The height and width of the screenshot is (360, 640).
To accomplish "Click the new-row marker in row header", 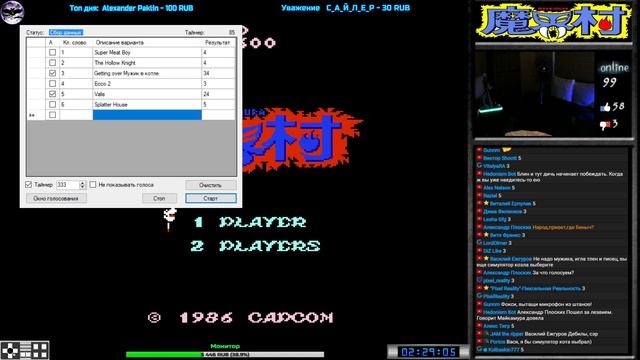I will coord(32,116).
